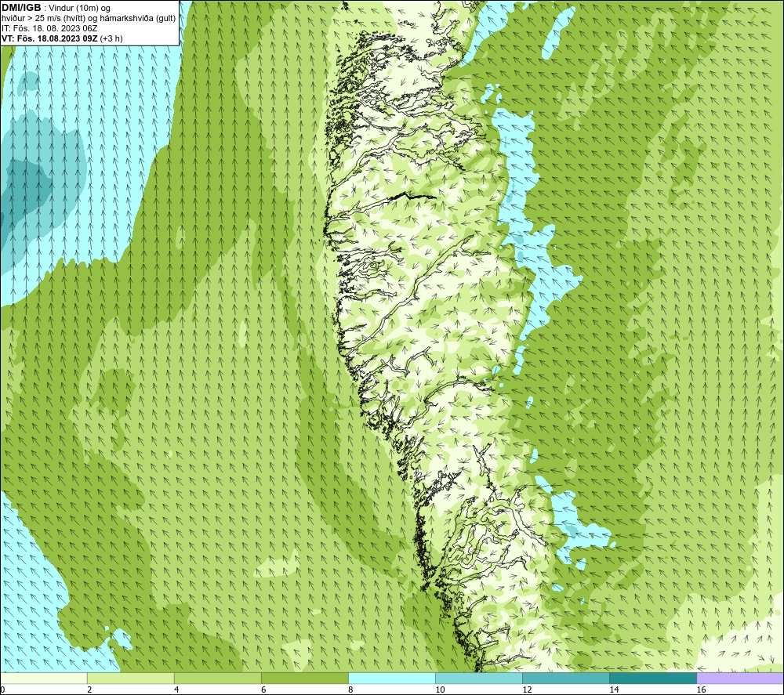Click the 8–10 m/s light cyan swatch
This screenshot has width=784, height=695.
(x=392, y=678)
